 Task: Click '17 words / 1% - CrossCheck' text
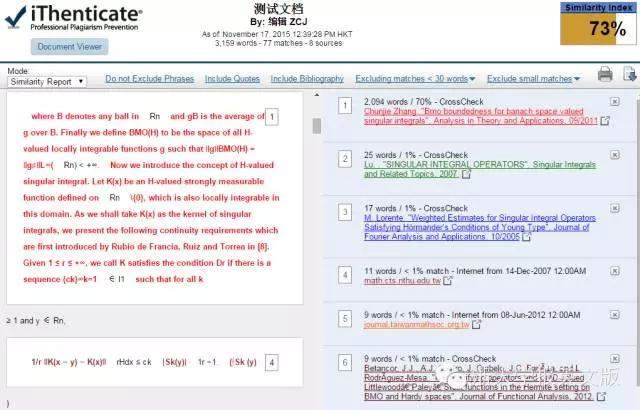(416, 208)
